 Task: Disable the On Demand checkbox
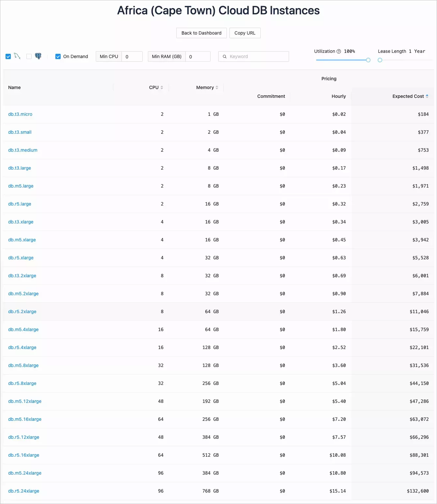pyautogui.click(x=58, y=56)
